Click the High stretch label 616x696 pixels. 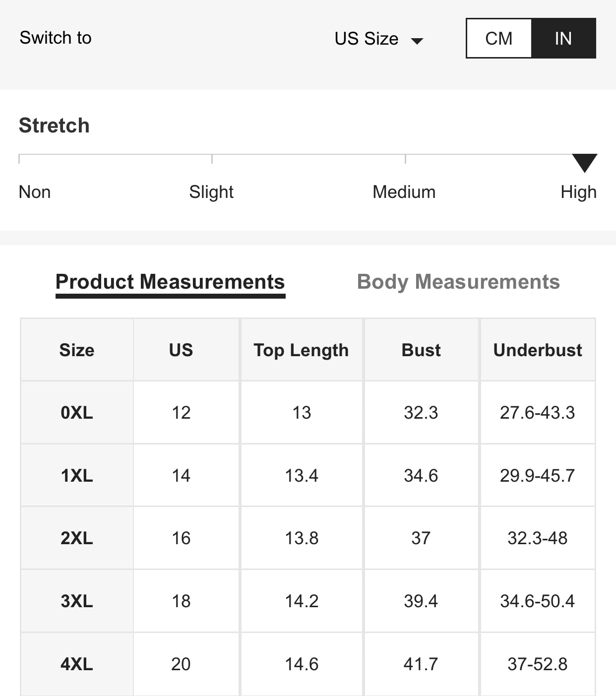(x=578, y=192)
